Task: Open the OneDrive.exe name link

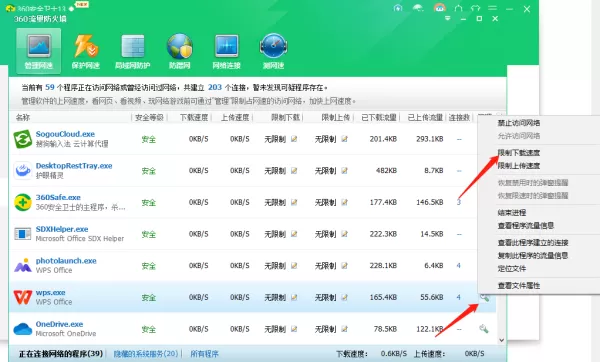Action: tap(59, 324)
